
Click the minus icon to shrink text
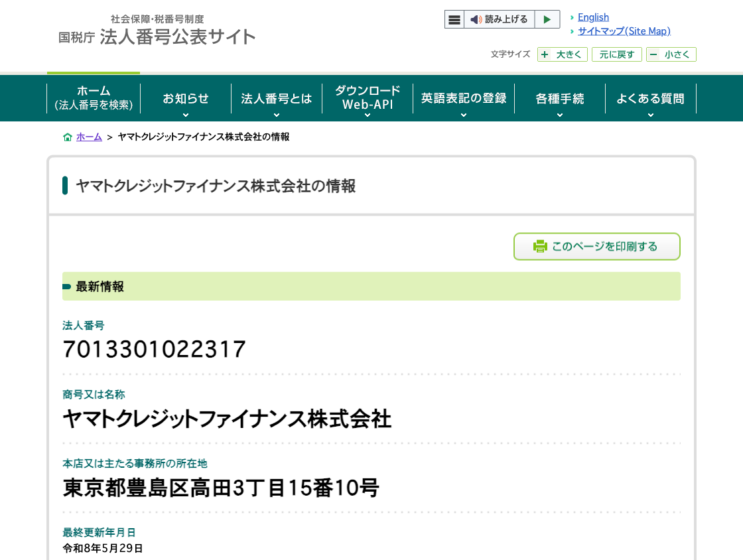pos(653,54)
